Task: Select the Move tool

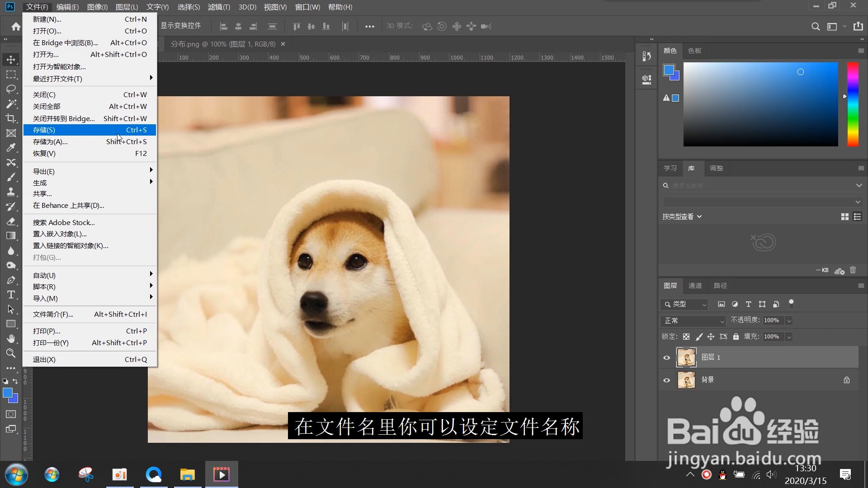Action: 11,60
